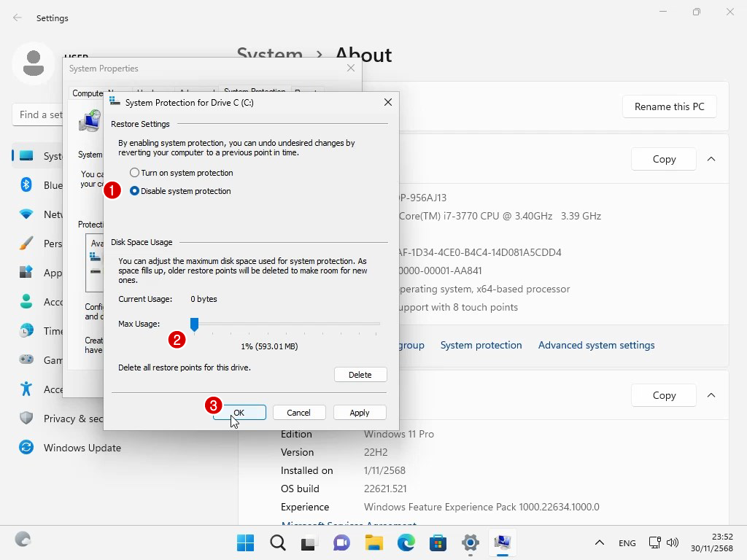Image resolution: width=747 pixels, height=560 pixels.
Task: Launch Microsoft Edge from the taskbar
Action: pyautogui.click(x=406, y=542)
